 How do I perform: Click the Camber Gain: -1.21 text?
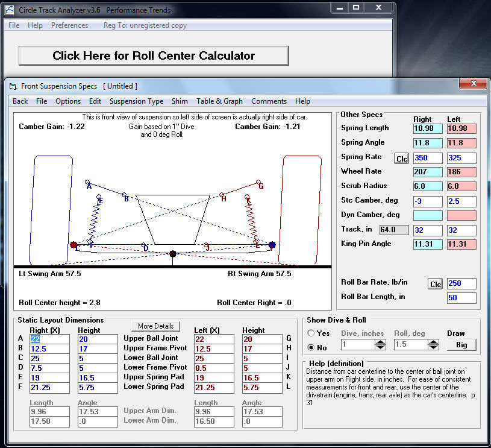pos(267,127)
